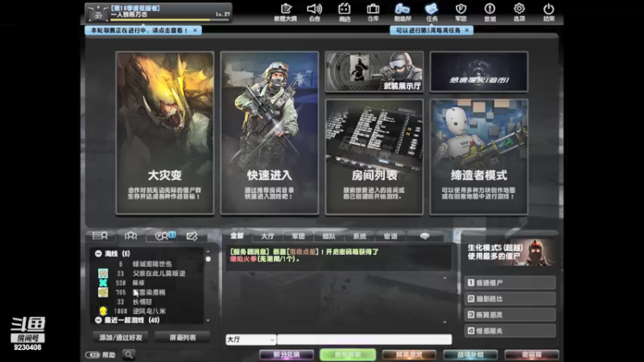644x362 pixels.
Task: Open the notes edit tab icon
Action: 192,236
